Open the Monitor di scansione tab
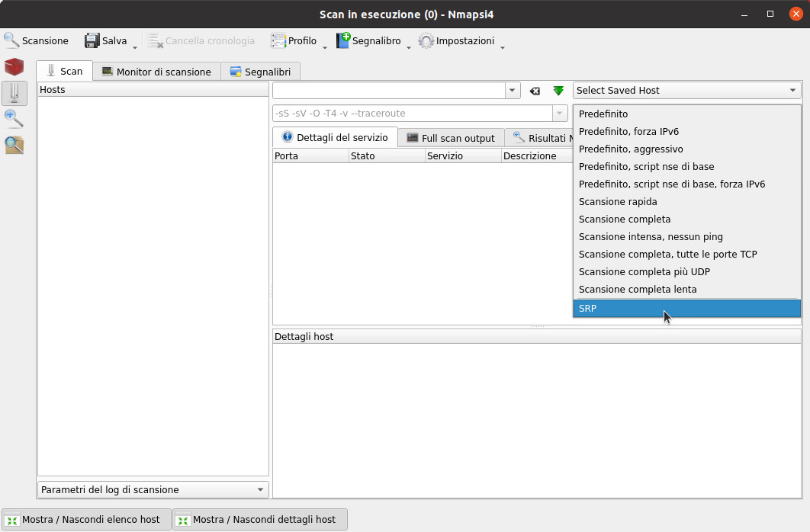The image size is (810, 532). point(156,72)
